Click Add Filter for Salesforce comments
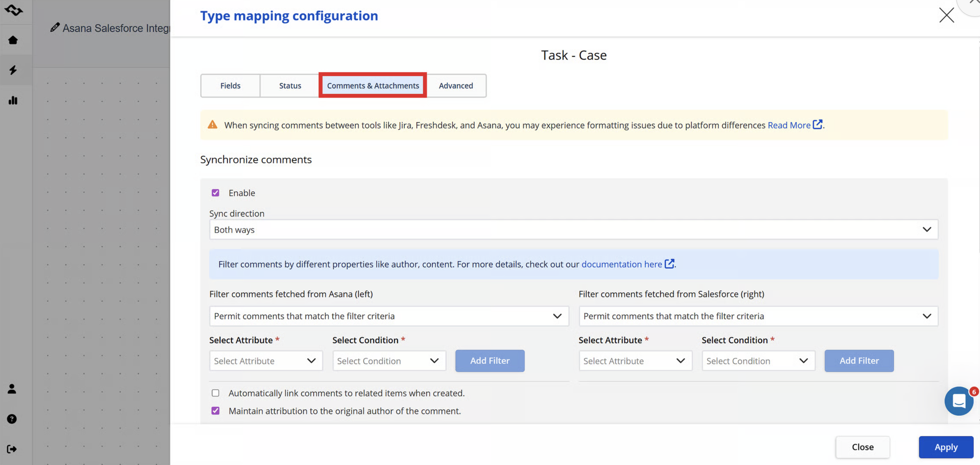This screenshot has height=465, width=980. tap(859, 361)
